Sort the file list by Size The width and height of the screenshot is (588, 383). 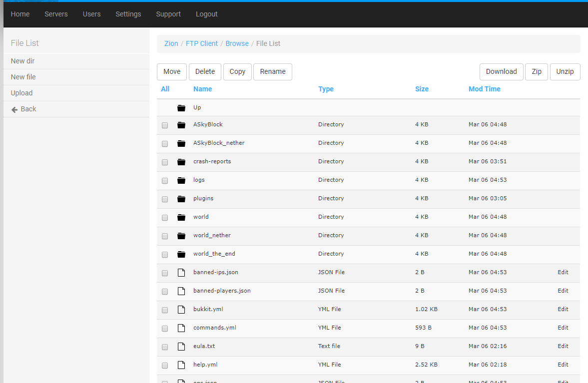coord(422,89)
